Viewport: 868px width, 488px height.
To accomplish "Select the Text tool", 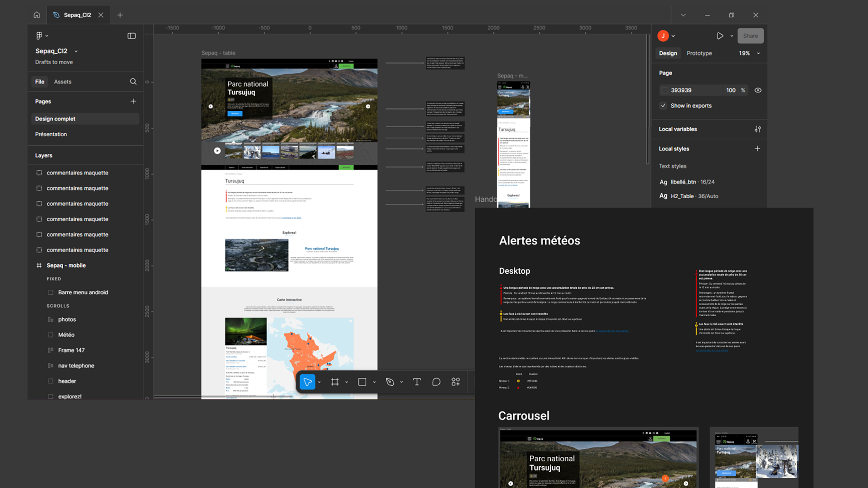I will click(417, 382).
